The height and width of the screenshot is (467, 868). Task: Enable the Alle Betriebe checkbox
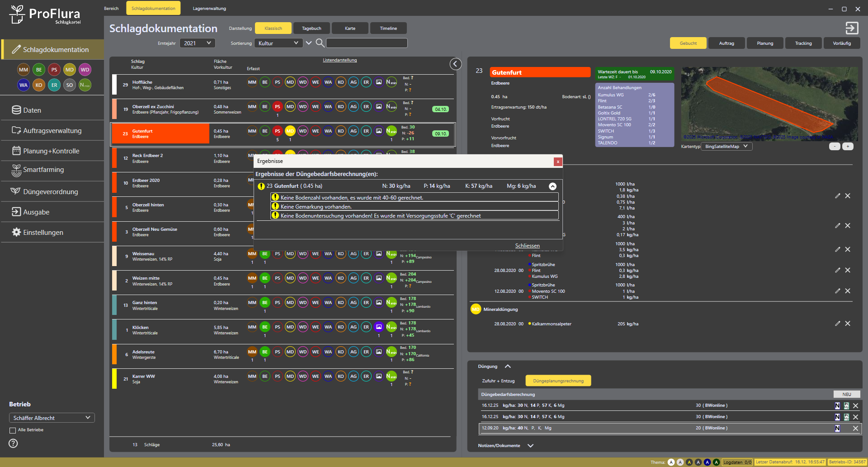tap(13, 430)
